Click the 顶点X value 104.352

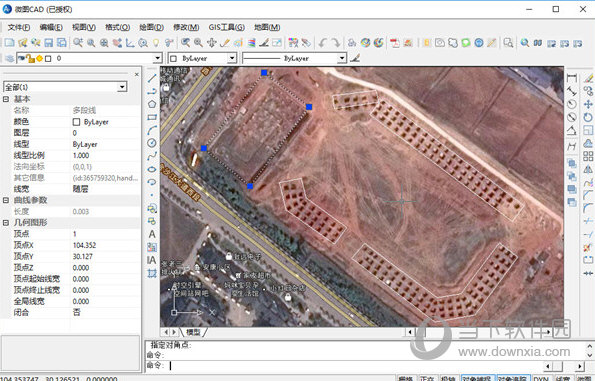[84, 245]
